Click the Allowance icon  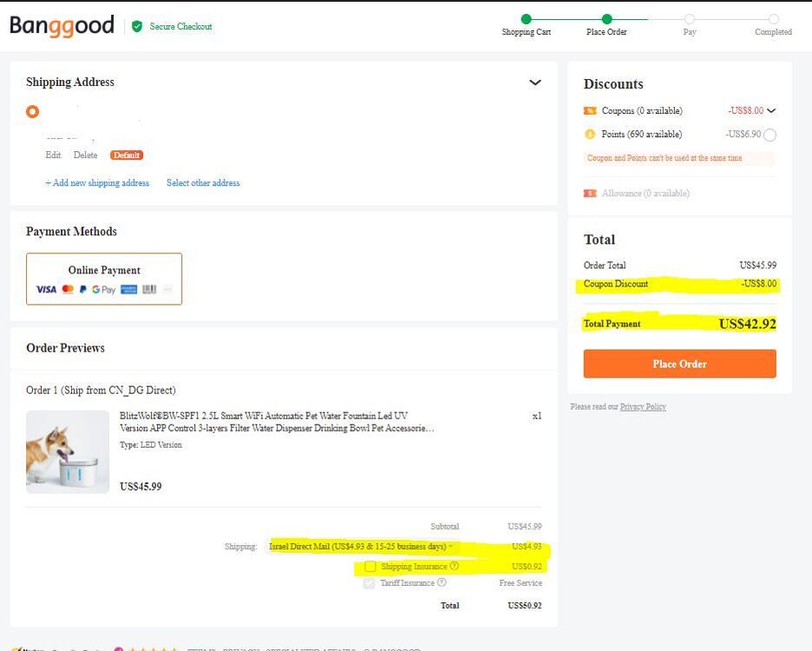tap(590, 193)
